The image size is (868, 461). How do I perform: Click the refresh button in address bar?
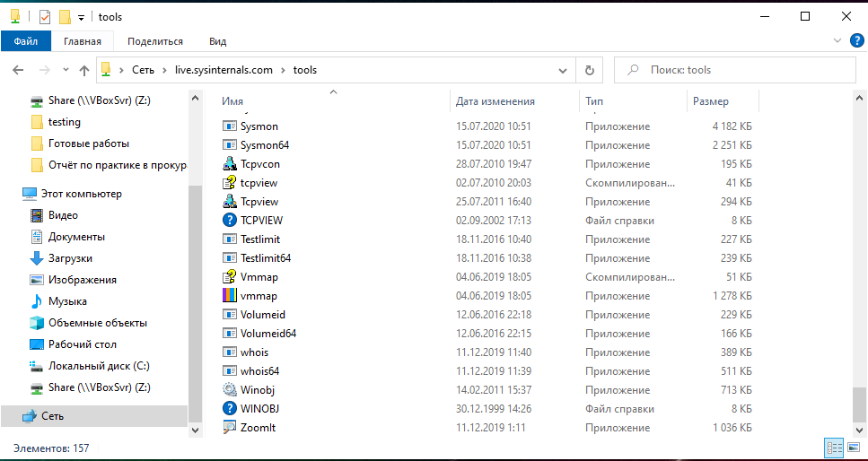coord(589,70)
